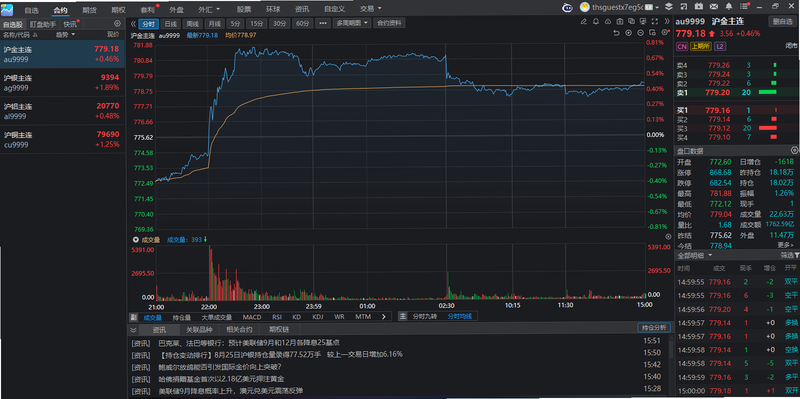Toggle the 成交量 indicator radio marker

point(136,239)
